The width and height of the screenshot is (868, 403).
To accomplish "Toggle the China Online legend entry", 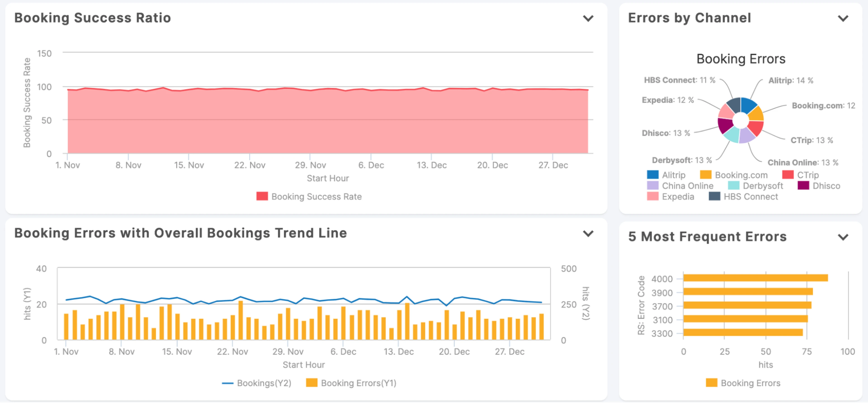I will (x=680, y=186).
